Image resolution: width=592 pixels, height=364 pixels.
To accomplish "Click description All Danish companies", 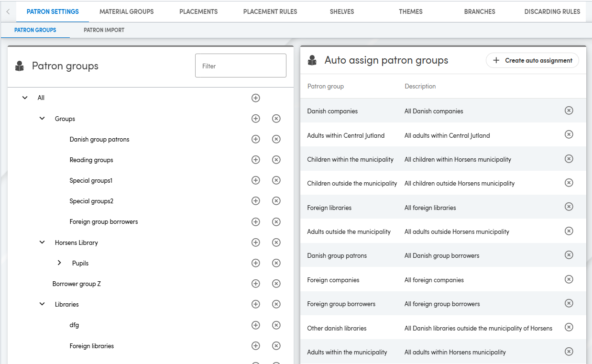I will [x=434, y=111].
